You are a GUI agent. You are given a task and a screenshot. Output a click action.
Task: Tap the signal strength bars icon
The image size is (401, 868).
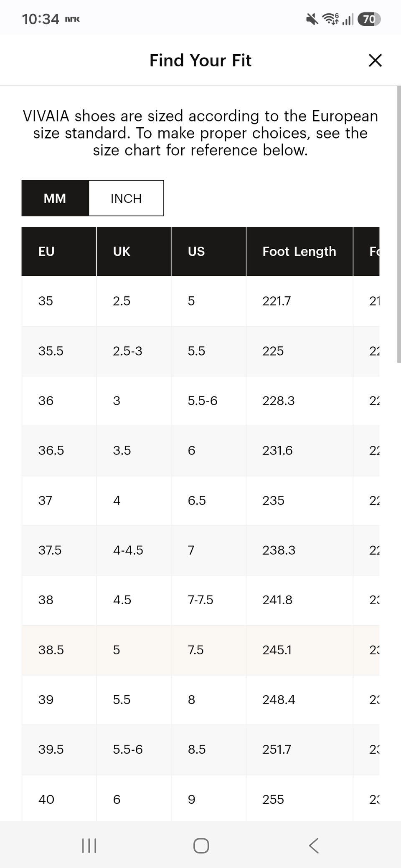point(348,19)
